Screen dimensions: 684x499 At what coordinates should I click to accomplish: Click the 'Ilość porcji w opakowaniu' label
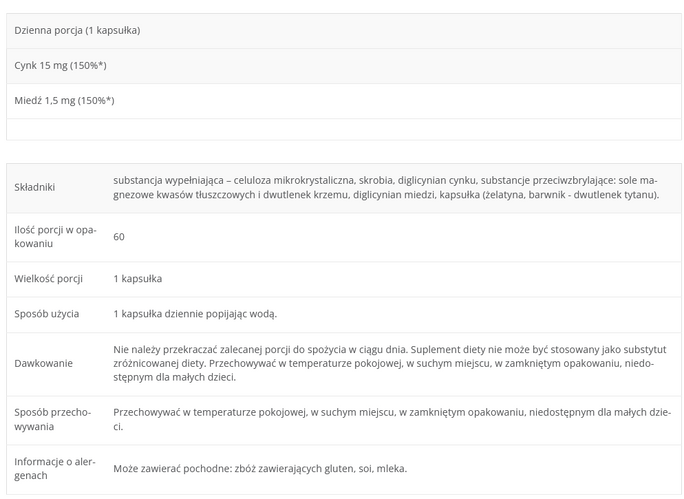click(52, 236)
